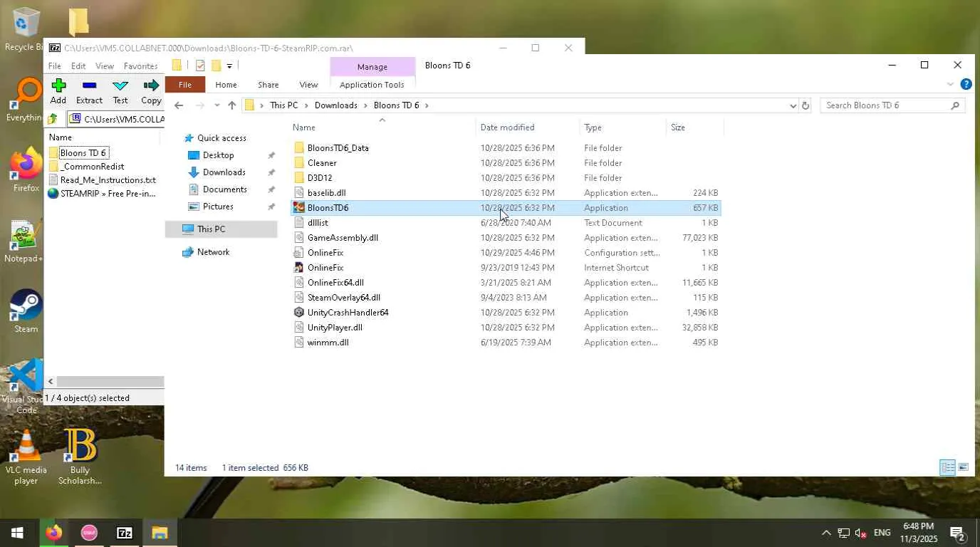980x547 pixels.
Task: Click Downloads in the address breadcrumb
Action: [336, 105]
